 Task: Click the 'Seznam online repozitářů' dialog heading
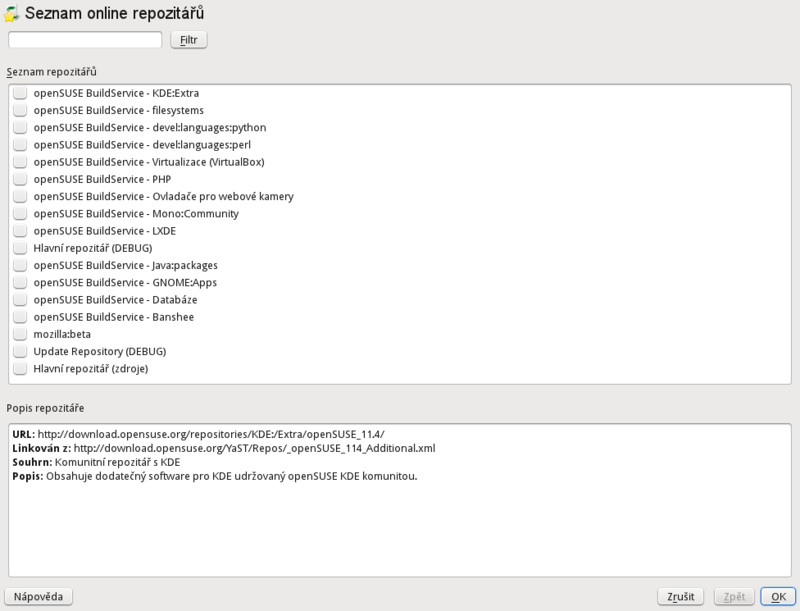[x=115, y=13]
